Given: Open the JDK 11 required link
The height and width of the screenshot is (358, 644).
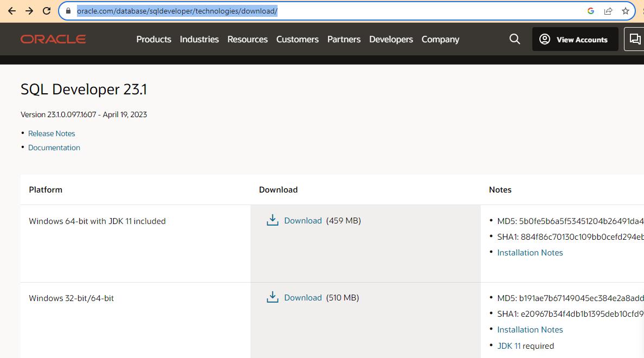Looking at the screenshot, I should click(x=509, y=346).
